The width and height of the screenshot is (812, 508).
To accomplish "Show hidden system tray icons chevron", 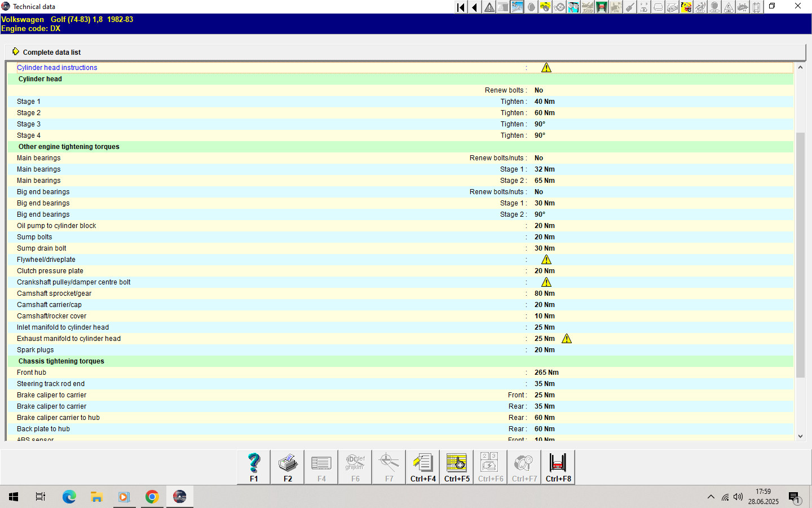I will click(711, 497).
